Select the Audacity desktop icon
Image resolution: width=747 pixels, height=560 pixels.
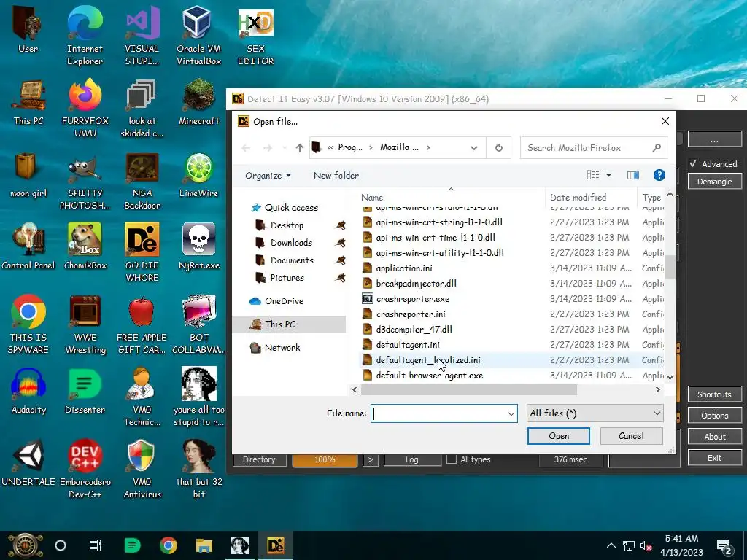point(28,392)
